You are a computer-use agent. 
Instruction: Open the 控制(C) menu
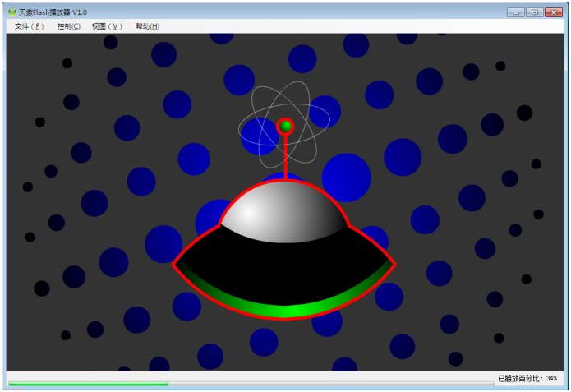69,26
